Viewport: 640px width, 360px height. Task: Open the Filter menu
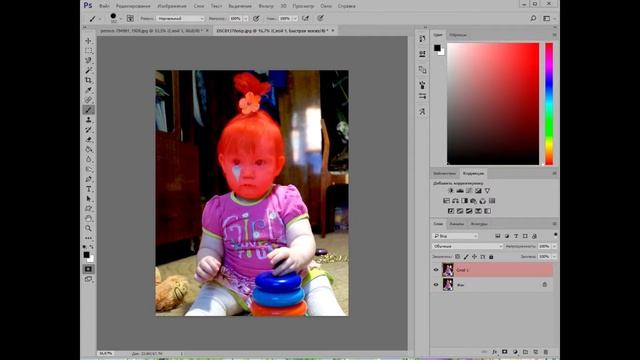(x=266, y=6)
